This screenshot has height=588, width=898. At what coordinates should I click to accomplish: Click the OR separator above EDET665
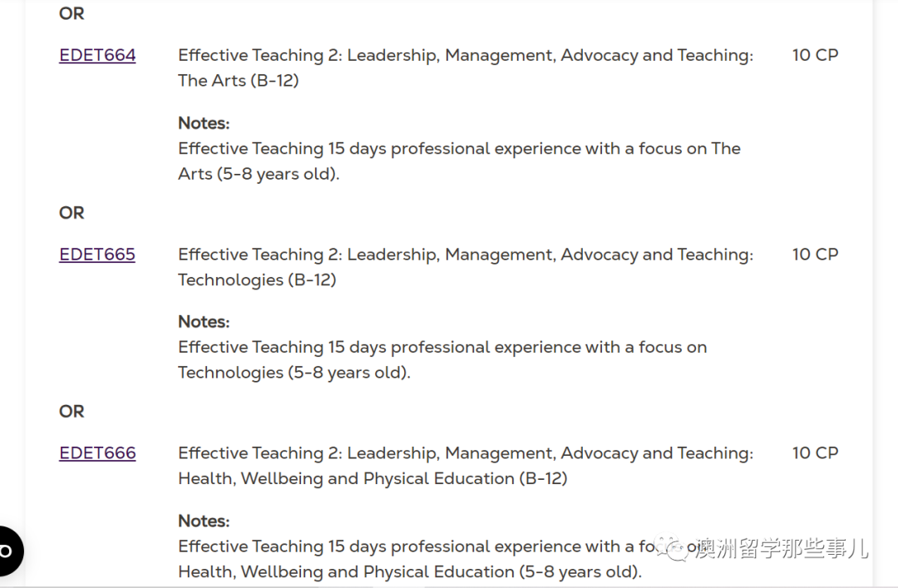(72, 213)
